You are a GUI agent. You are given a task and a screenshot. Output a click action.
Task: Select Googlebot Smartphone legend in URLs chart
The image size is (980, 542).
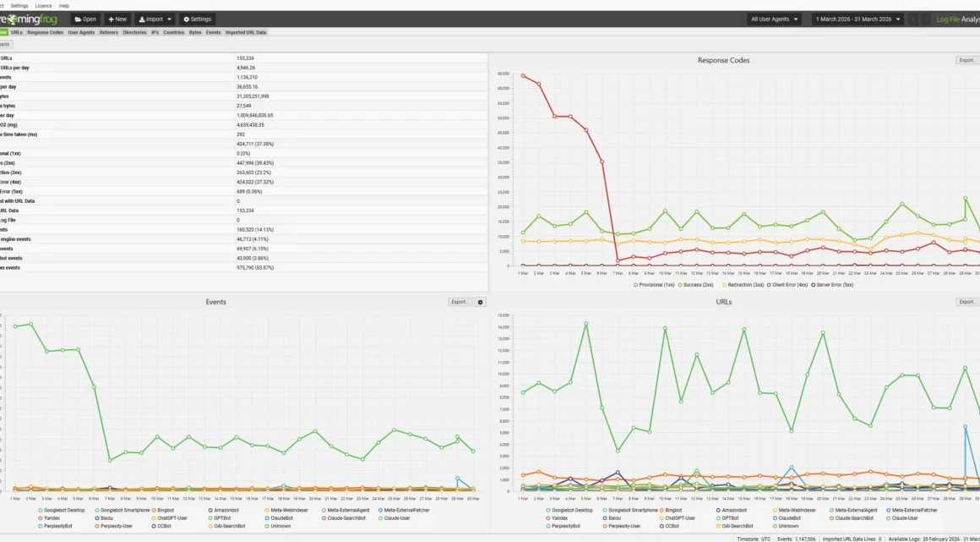(629, 510)
